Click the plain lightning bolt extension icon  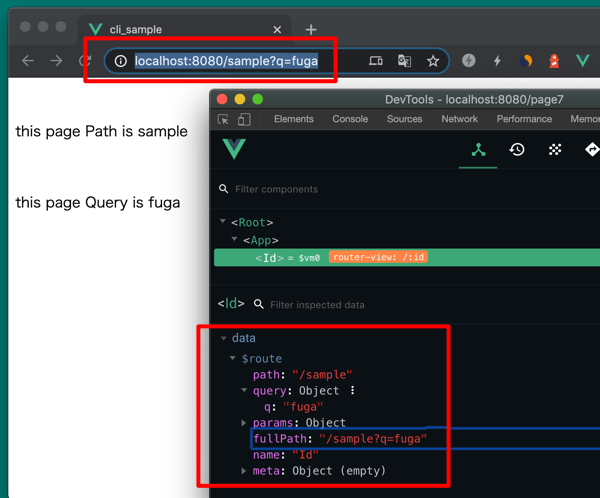(x=497, y=60)
